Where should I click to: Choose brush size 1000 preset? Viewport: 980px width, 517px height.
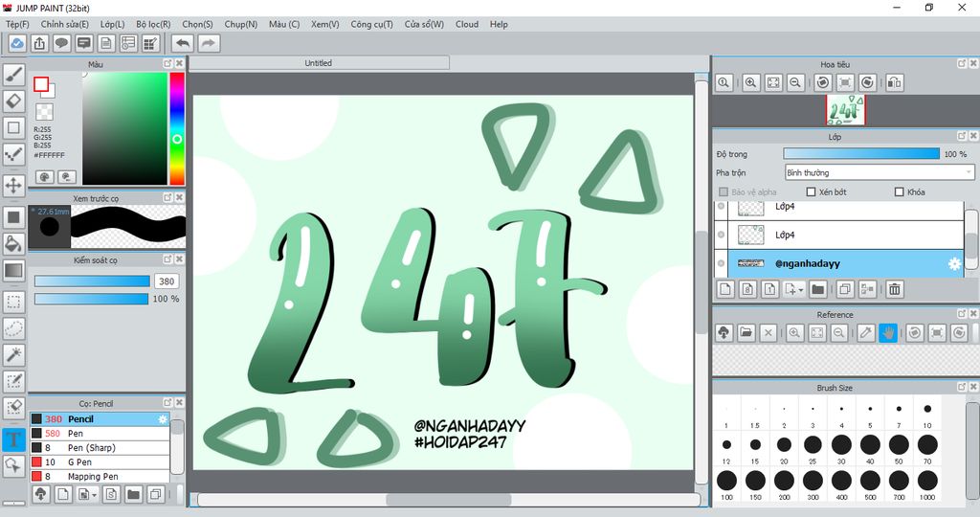[x=927, y=483]
